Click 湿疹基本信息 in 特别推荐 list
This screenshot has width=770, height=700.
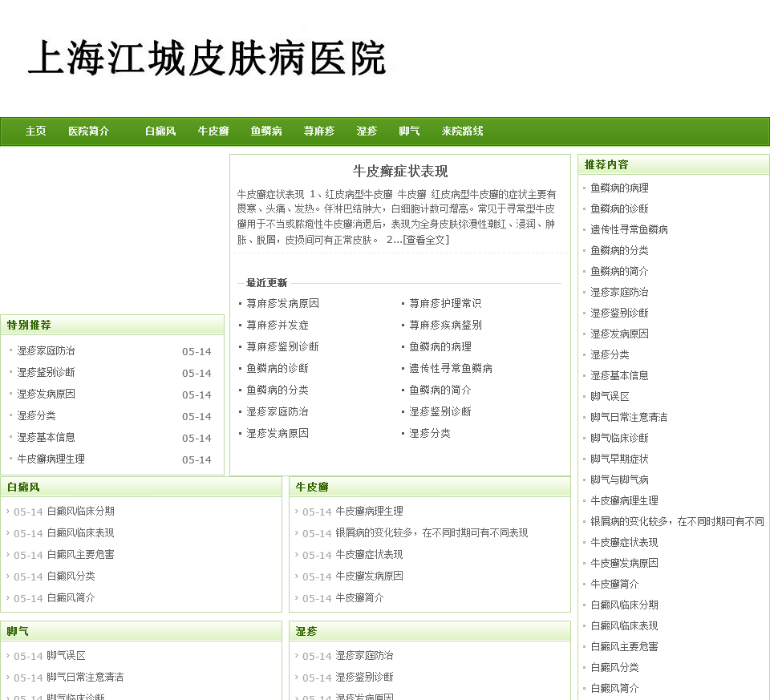click(x=46, y=437)
